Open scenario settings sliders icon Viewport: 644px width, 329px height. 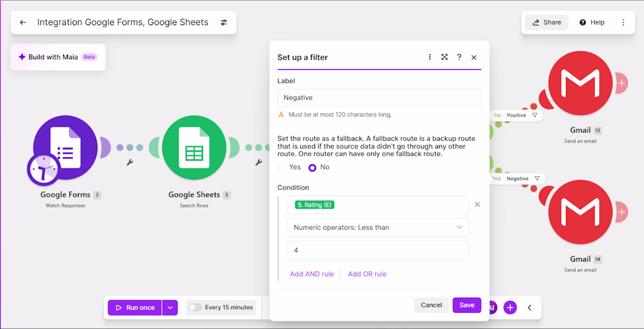click(224, 23)
